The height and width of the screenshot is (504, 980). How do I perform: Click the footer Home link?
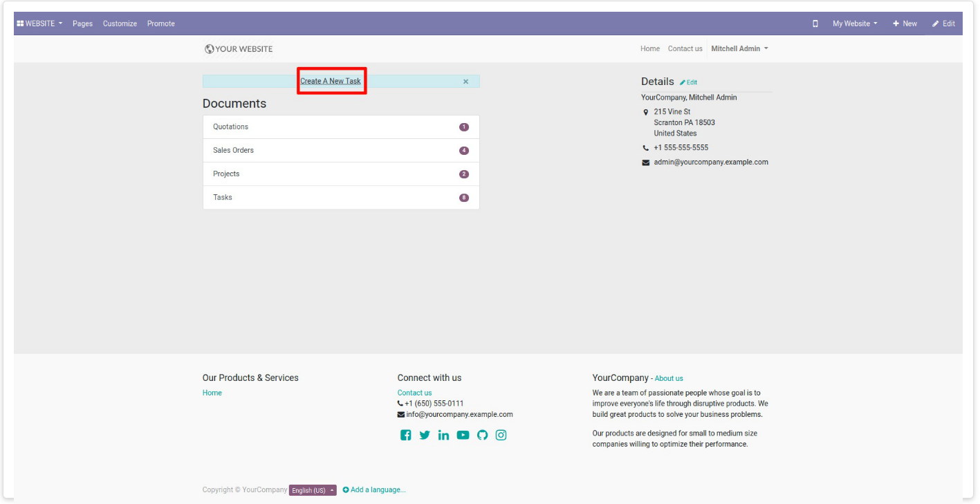coord(212,393)
